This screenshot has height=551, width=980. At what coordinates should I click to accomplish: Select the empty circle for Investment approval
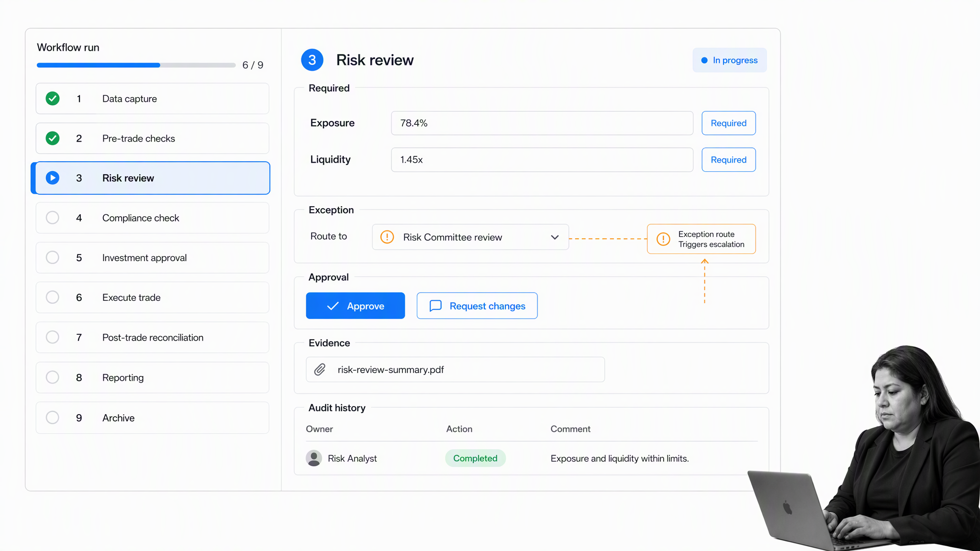[53, 257]
